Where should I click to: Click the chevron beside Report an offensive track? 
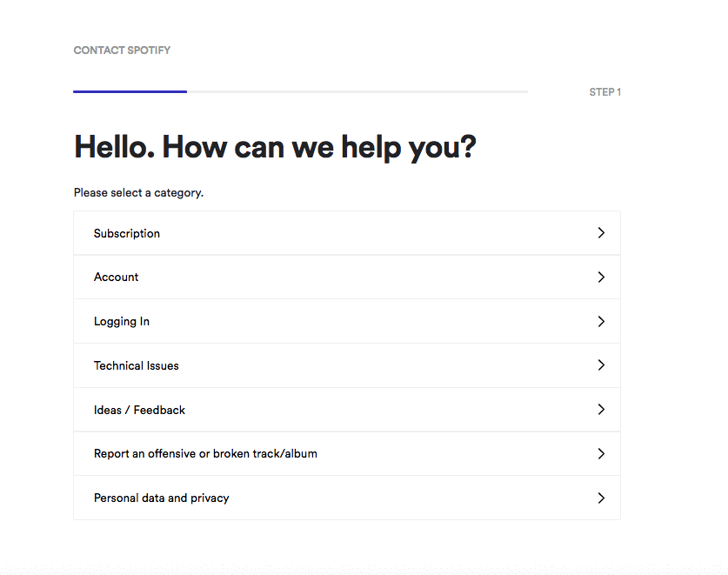(601, 453)
